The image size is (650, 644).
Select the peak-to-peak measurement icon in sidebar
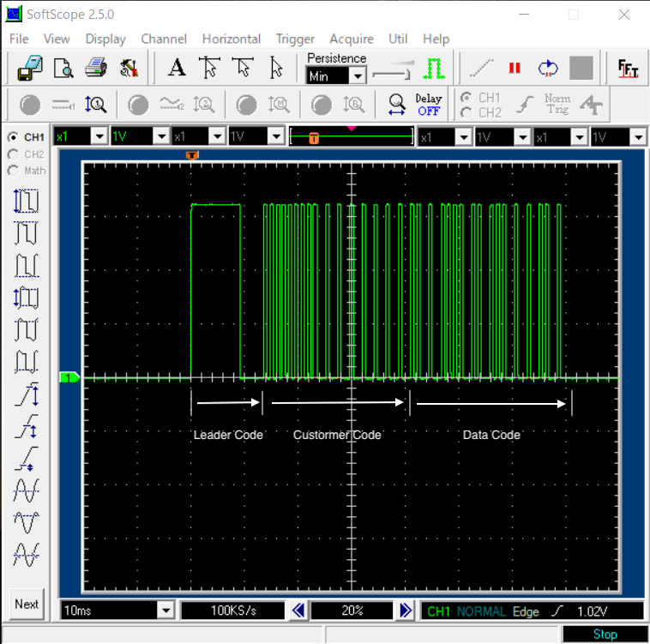coord(26,201)
